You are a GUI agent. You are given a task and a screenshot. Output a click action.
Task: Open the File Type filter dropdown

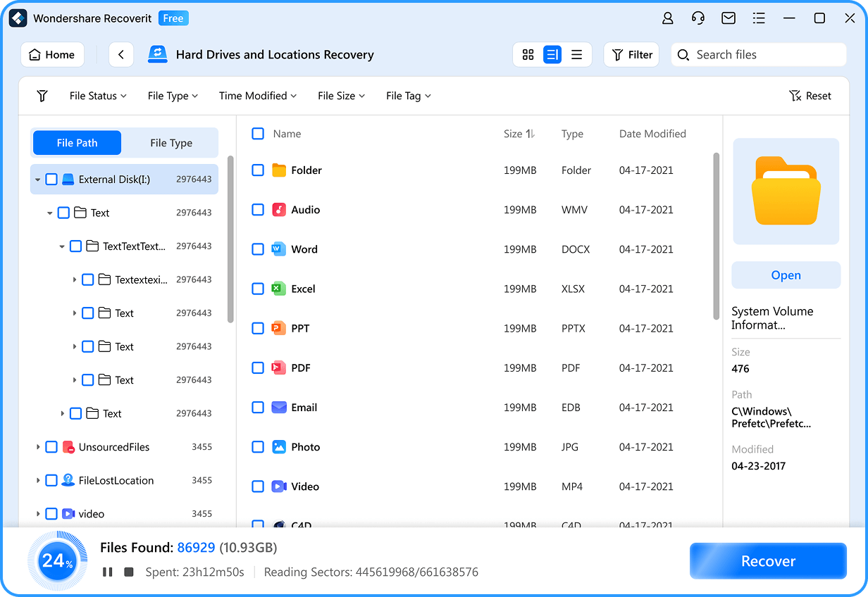pyautogui.click(x=173, y=96)
